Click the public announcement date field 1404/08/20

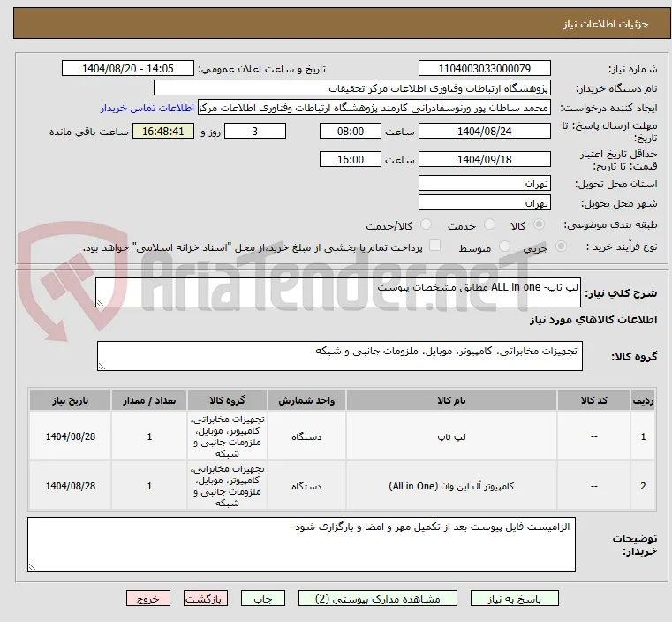click(128, 69)
